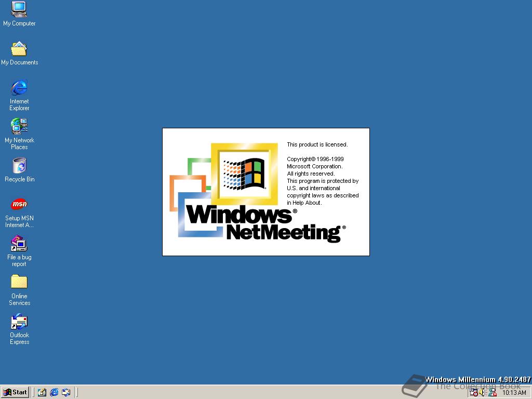
Task: Click the "All rights reserved." text on splash
Action: point(311,174)
